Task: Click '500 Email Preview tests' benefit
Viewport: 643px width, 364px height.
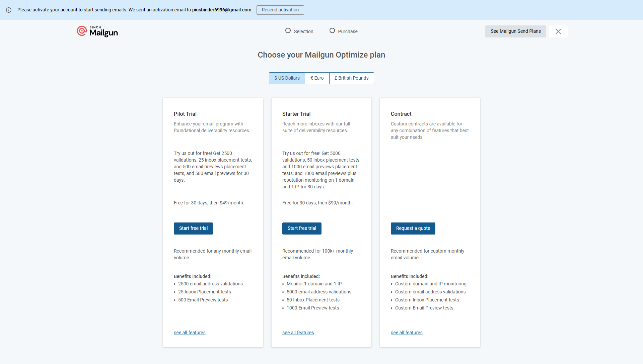Action: click(203, 300)
